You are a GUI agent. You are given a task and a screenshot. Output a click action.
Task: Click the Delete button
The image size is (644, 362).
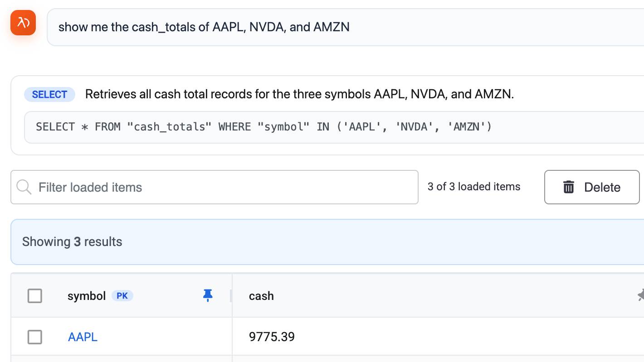point(592,187)
